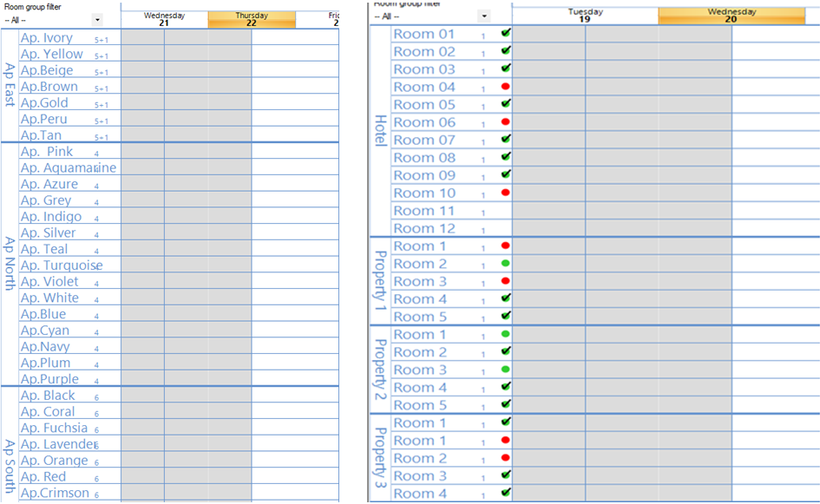Select the Tuesday 19 day column header

click(x=585, y=16)
